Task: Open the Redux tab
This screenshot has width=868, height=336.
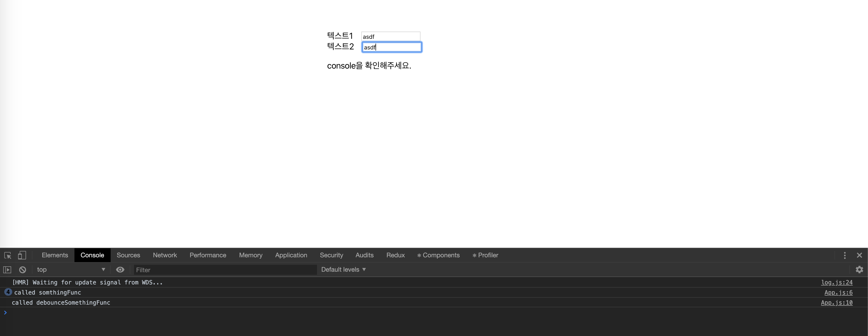Action: pos(395,255)
